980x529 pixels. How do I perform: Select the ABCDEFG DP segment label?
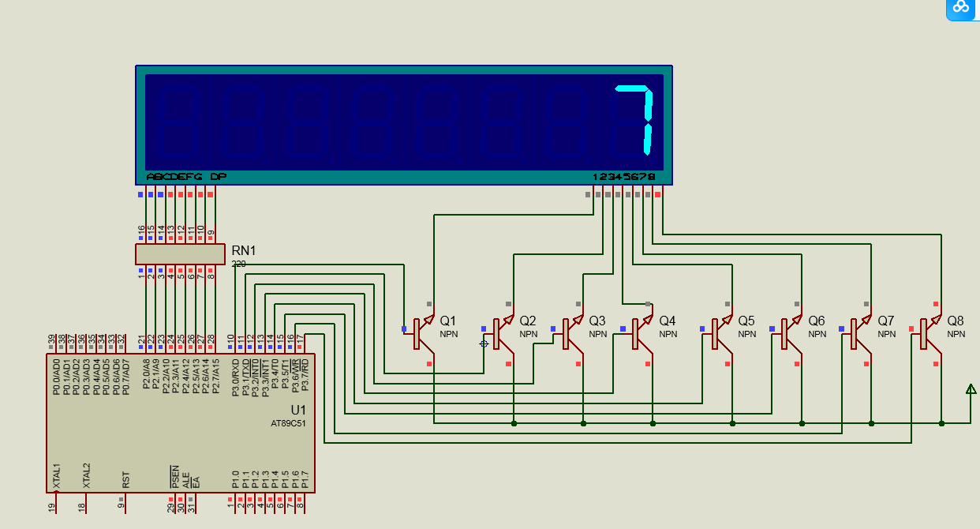[186, 177]
